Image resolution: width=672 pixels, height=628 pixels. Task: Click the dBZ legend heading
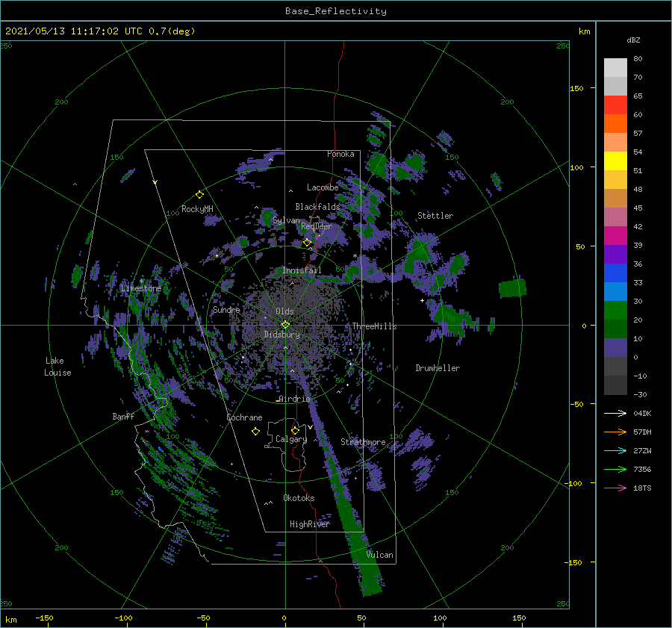pyautogui.click(x=633, y=40)
